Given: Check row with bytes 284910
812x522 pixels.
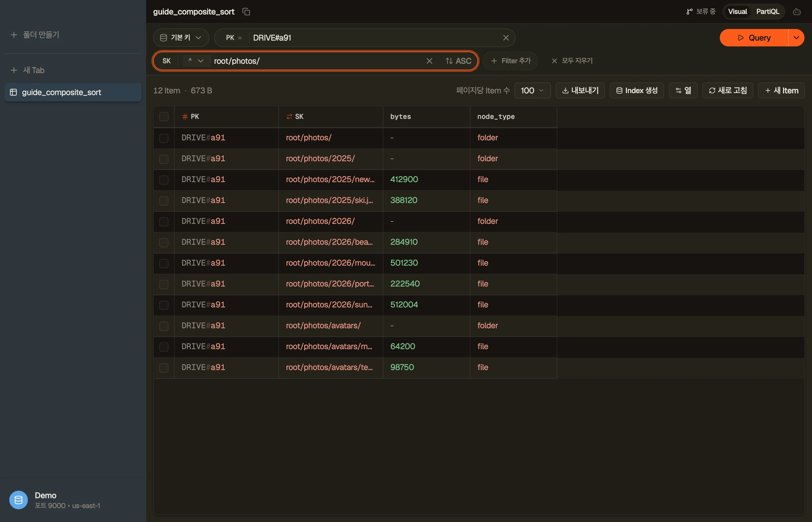Looking at the screenshot, I should point(164,242).
